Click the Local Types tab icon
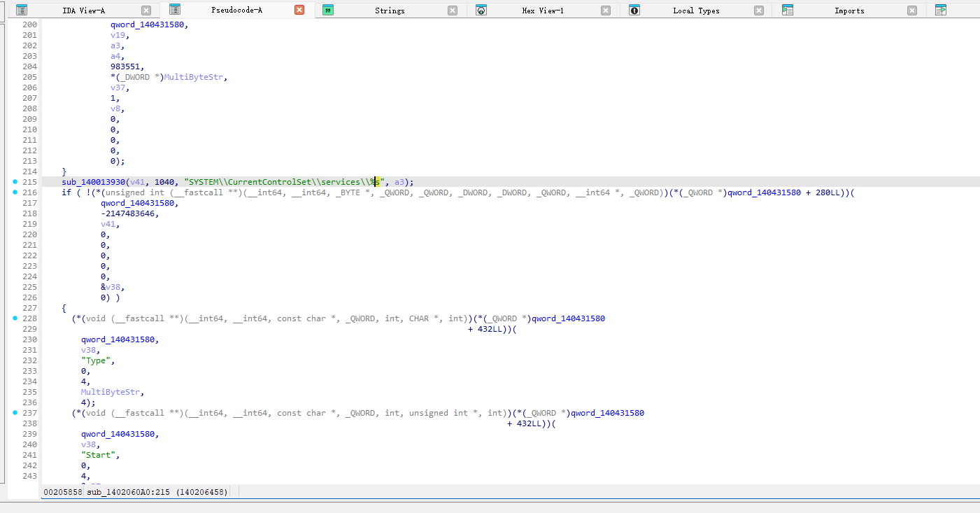Image resolution: width=980 pixels, height=513 pixels. point(634,10)
